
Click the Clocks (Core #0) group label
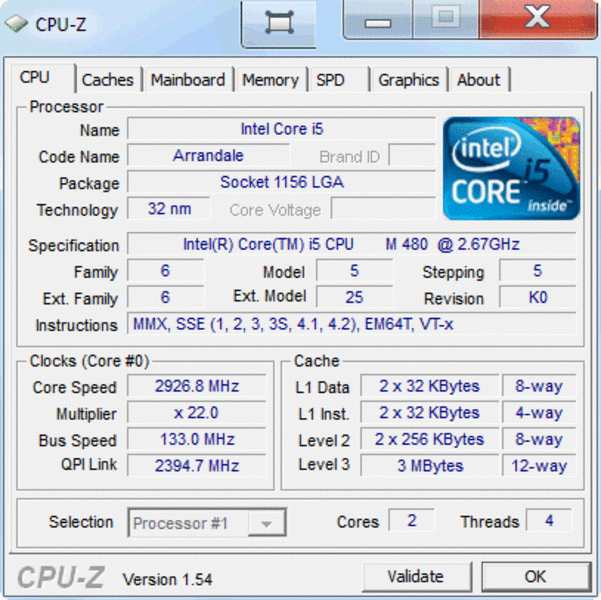coord(89,361)
